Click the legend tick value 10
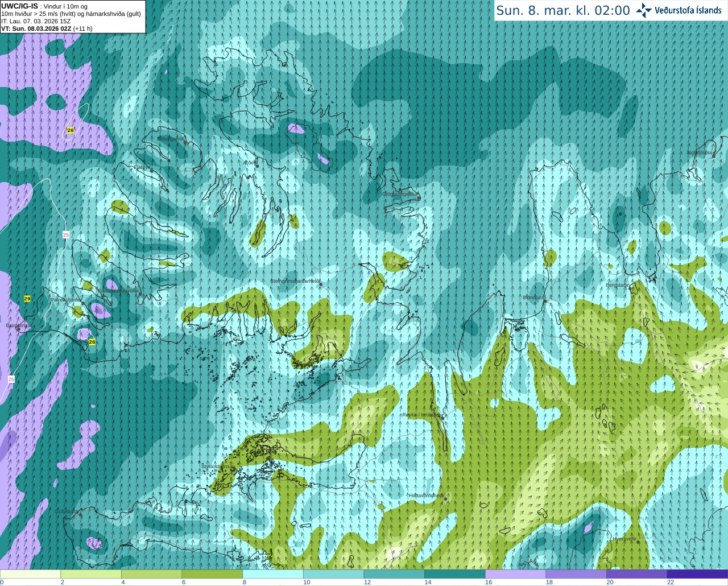The image size is (728, 586). tap(307, 582)
